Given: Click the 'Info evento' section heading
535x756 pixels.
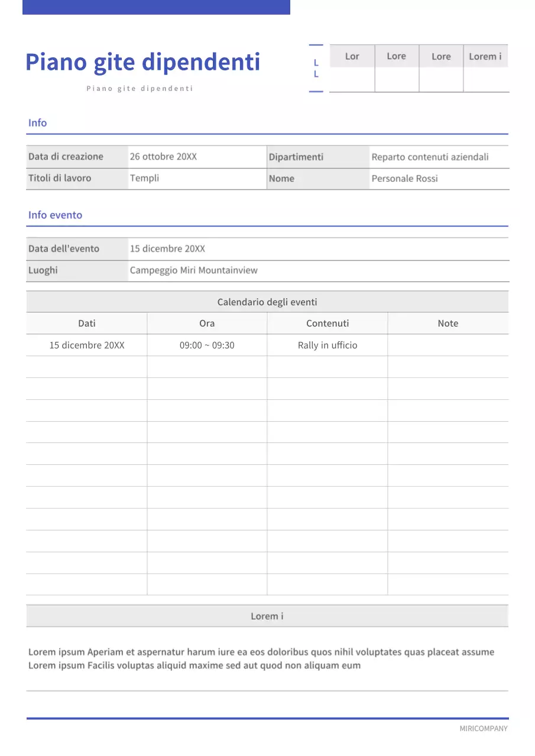Looking at the screenshot, I should [x=55, y=215].
